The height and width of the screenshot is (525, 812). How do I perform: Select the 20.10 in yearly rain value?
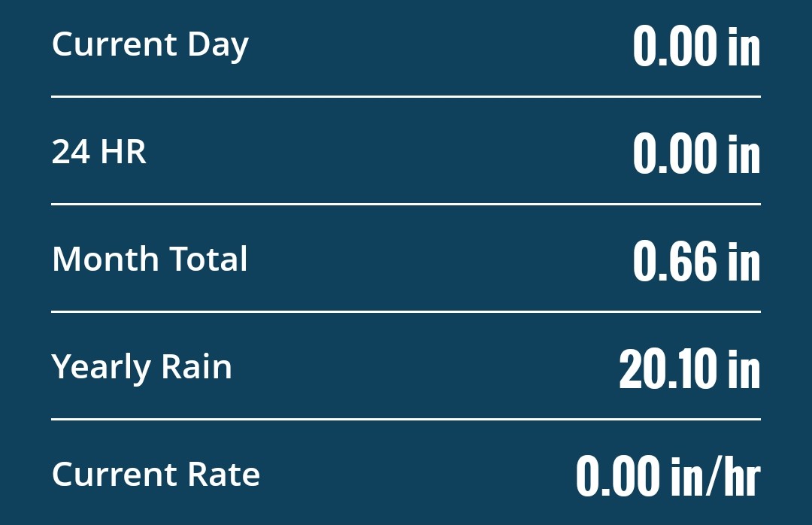tap(689, 369)
